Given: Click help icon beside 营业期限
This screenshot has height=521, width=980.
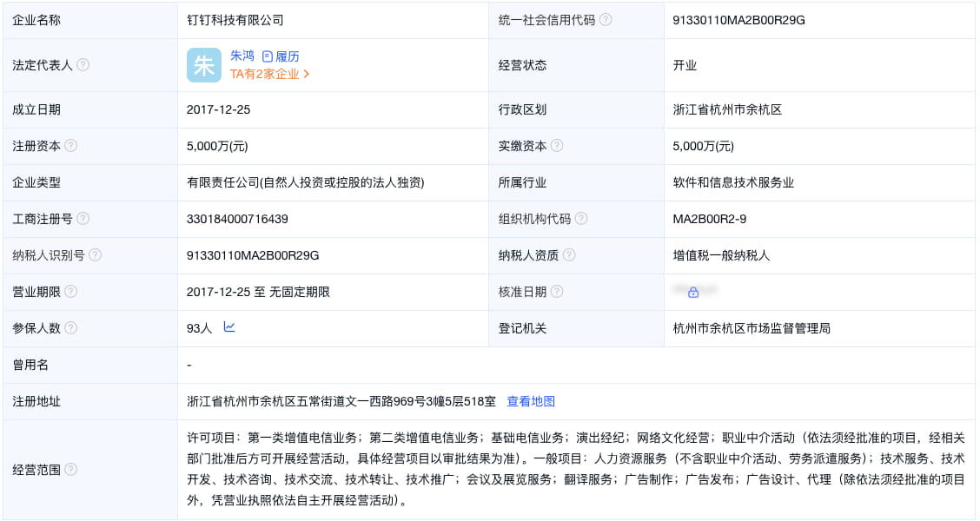Looking at the screenshot, I should 70,292.
